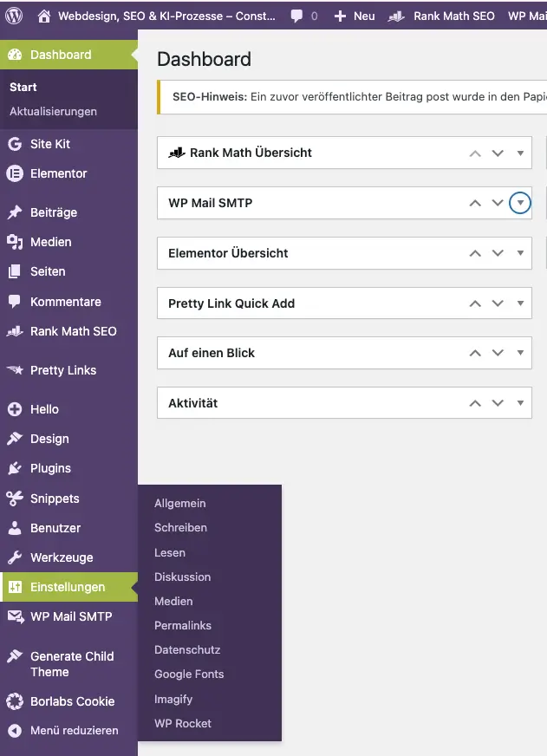Toggle the WP Mail SMTP panel open
Viewport: 547px width, 756px height.
(520, 203)
